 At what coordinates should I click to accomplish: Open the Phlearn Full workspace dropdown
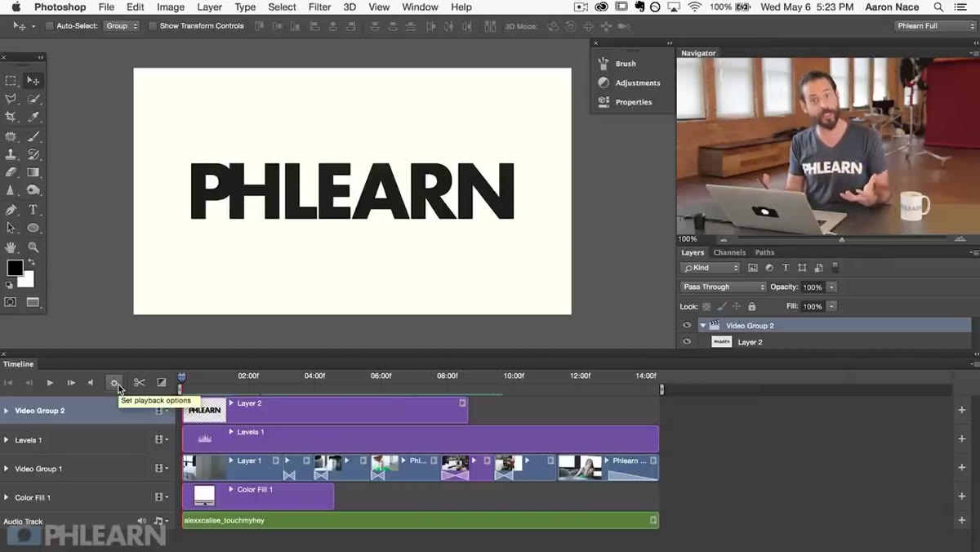[935, 26]
